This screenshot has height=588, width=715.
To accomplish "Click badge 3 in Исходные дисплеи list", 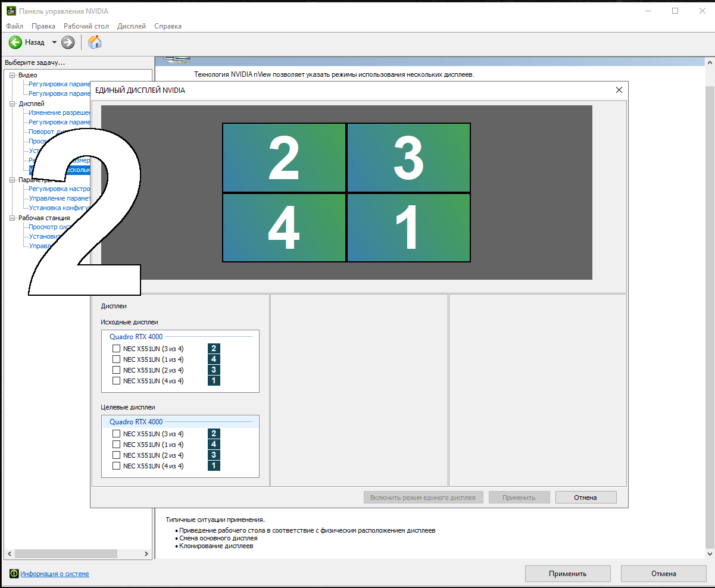I will [214, 370].
